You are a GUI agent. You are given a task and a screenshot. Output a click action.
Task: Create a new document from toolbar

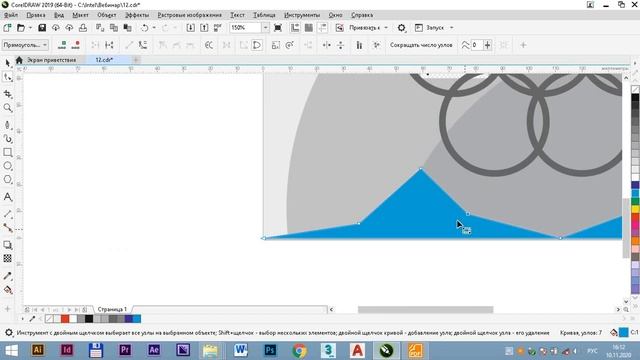coord(7,28)
